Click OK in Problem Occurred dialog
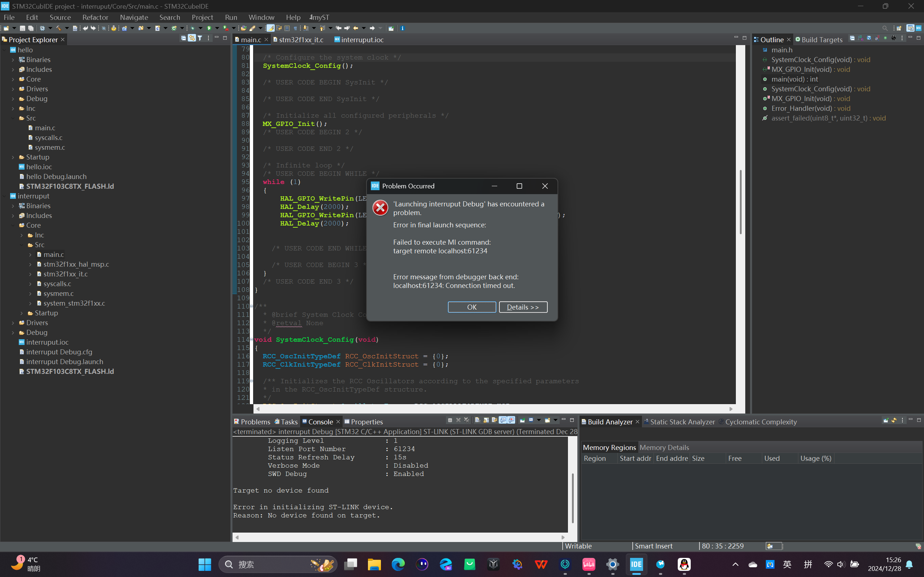The height and width of the screenshot is (577, 924). [472, 307]
